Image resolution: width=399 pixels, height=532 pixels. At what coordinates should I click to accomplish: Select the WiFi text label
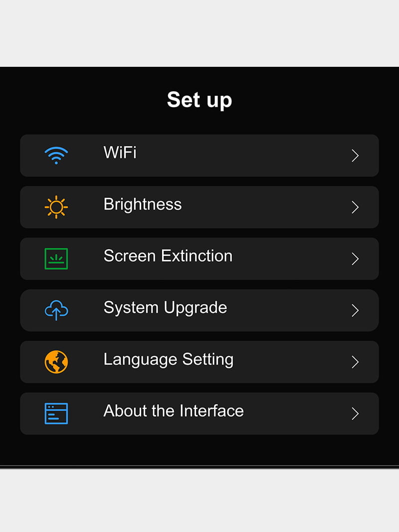[x=120, y=152]
